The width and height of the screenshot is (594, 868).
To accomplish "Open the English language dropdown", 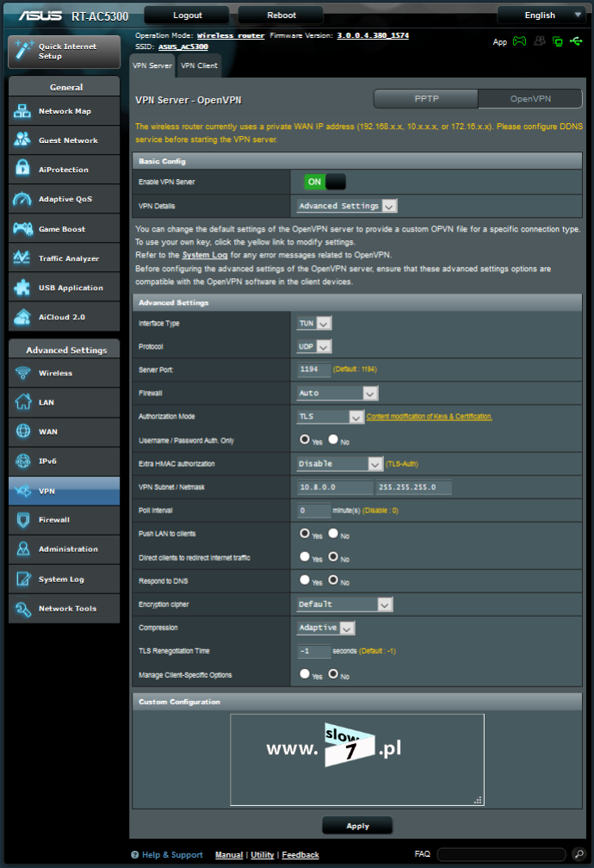I will (x=541, y=15).
